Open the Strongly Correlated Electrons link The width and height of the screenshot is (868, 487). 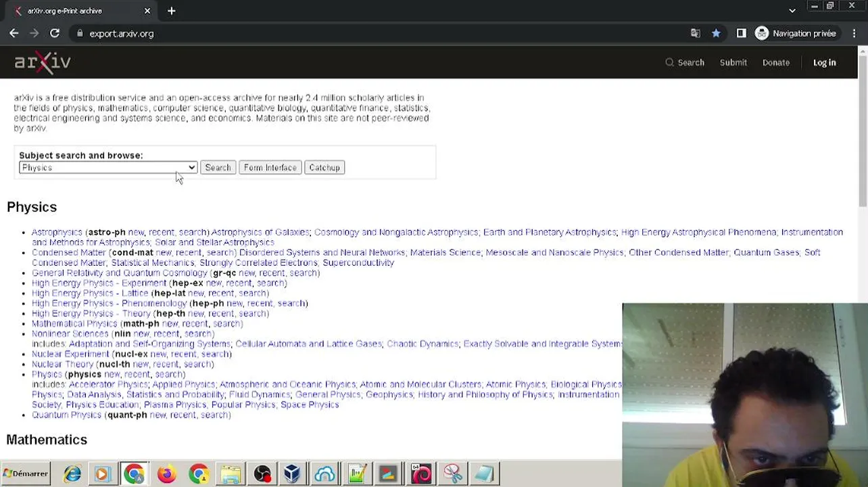click(x=258, y=262)
